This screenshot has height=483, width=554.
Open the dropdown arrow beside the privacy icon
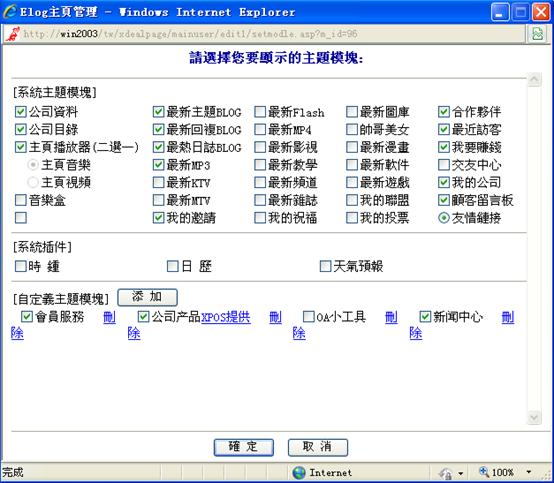pyautogui.click(x=461, y=473)
